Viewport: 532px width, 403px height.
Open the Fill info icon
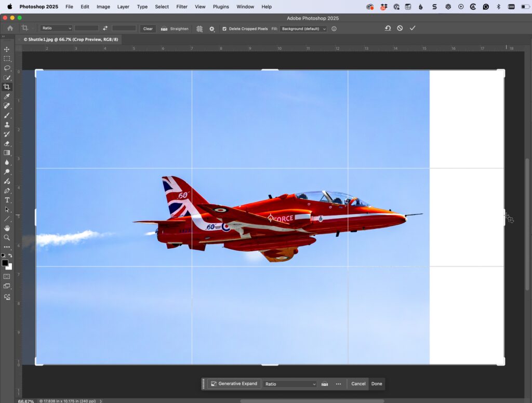coord(334,29)
